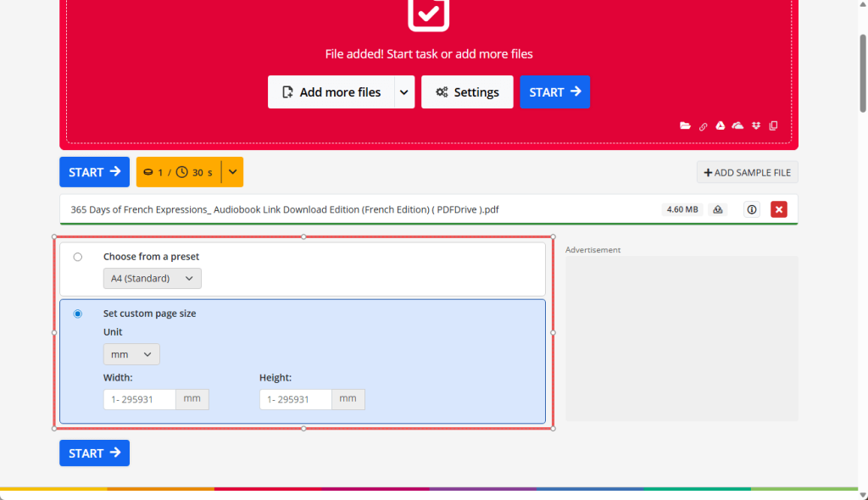
Task: Download the uploaded French Expressions PDF
Action: (717, 209)
